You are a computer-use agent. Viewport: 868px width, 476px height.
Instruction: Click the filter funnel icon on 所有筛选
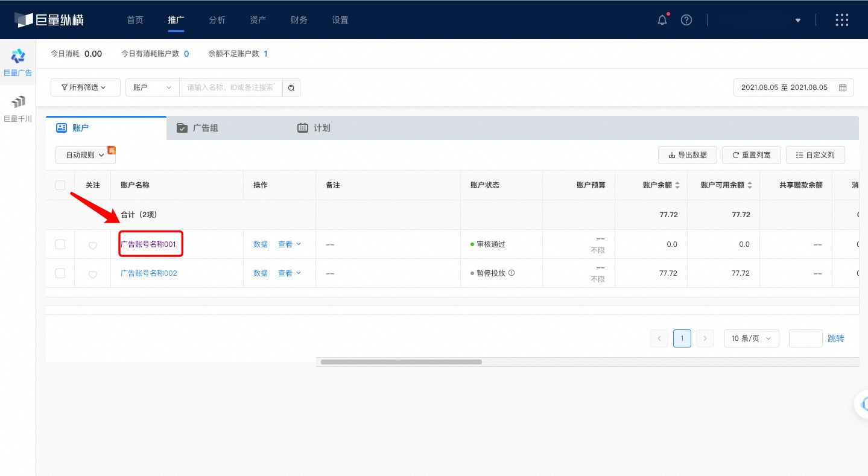click(65, 87)
